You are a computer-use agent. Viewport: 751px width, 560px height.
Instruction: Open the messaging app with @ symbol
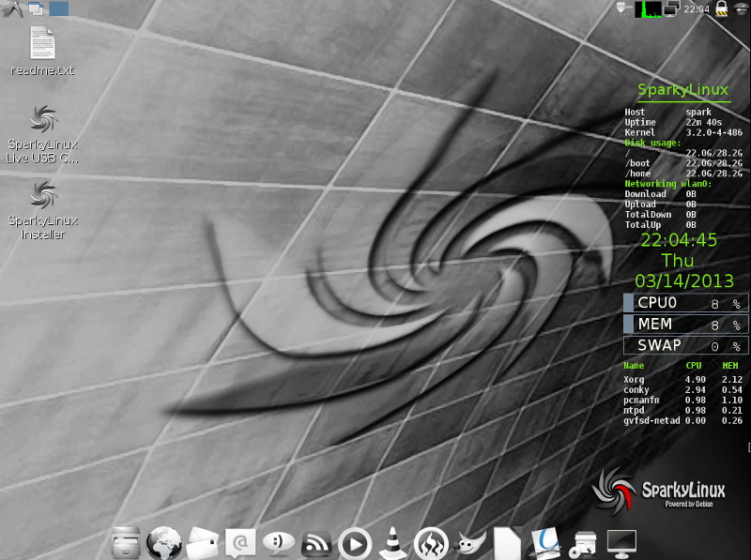point(238,542)
